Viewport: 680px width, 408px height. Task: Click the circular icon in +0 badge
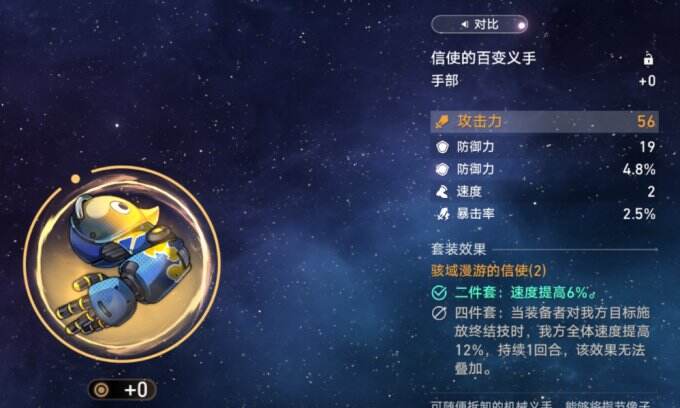tap(101, 390)
